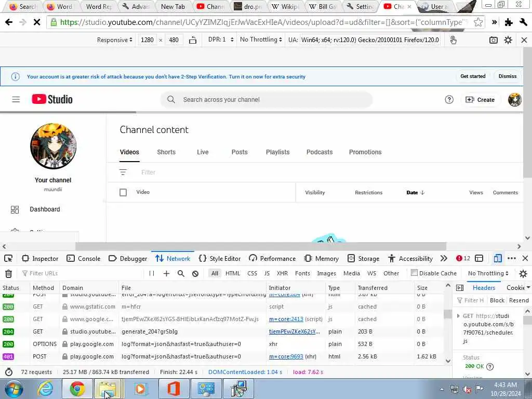Click the content filter lines icon

123,172
